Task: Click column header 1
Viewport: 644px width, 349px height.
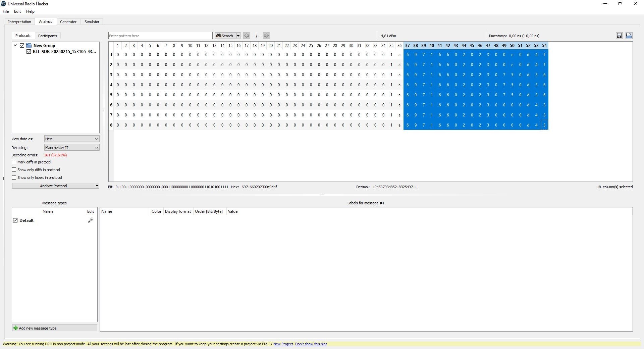Action: point(118,46)
